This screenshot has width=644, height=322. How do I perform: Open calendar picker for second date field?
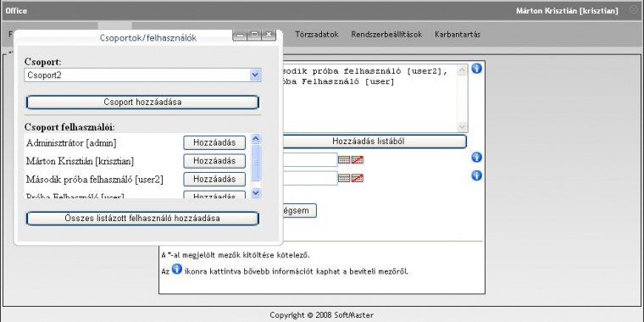tap(344, 178)
